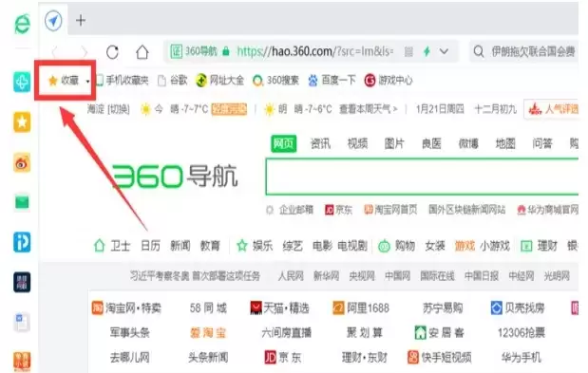This screenshot has height=373, width=588.
Task: Click the search magnifier icon in search box
Action: tap(479, 51)
